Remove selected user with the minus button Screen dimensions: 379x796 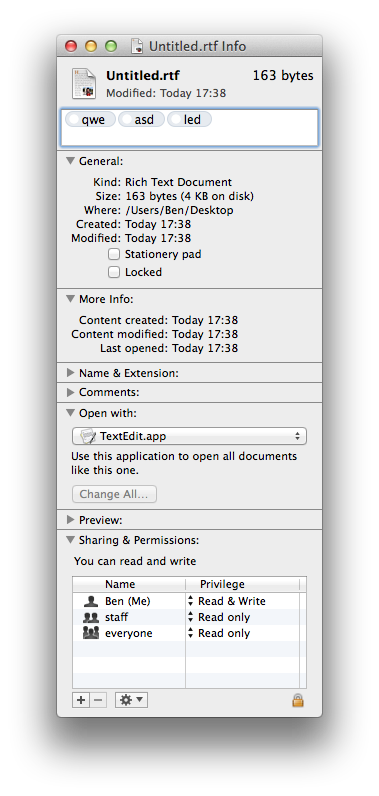tap(98, 701)
